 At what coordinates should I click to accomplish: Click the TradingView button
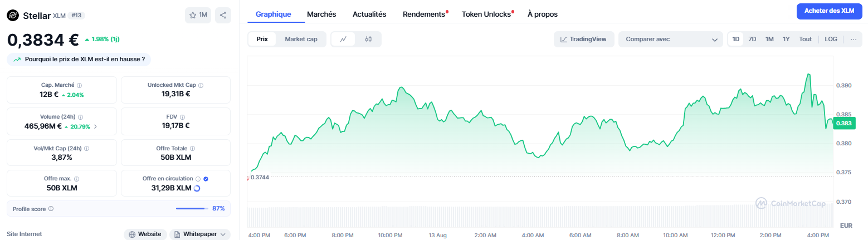(x=584, y=39)
